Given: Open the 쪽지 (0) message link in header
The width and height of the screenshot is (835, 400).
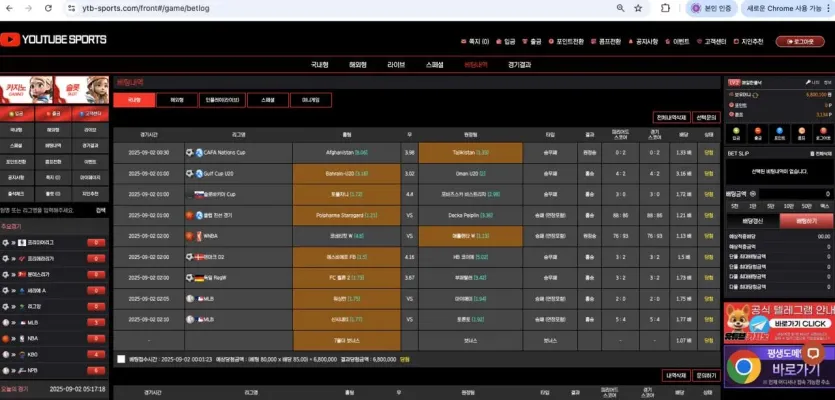Looking at the screenshot, I should coord(475,42).
